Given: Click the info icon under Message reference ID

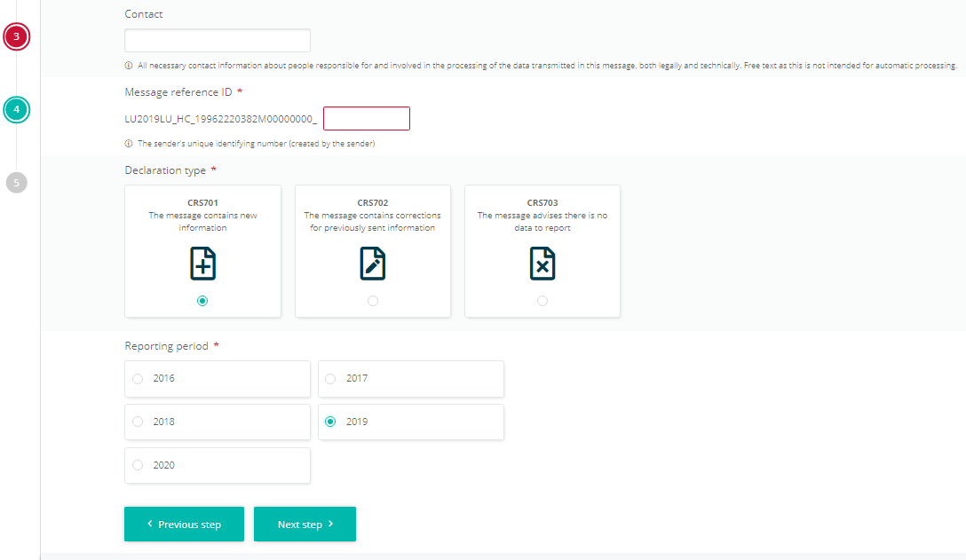Looking at the screenshot, I should pos(129,144).
